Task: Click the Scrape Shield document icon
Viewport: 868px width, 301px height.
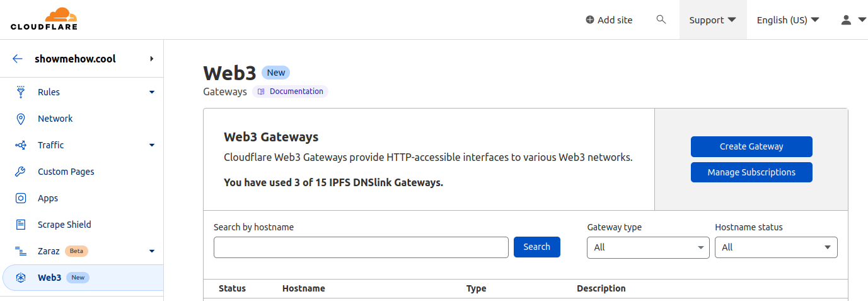Action: (21, 225)
